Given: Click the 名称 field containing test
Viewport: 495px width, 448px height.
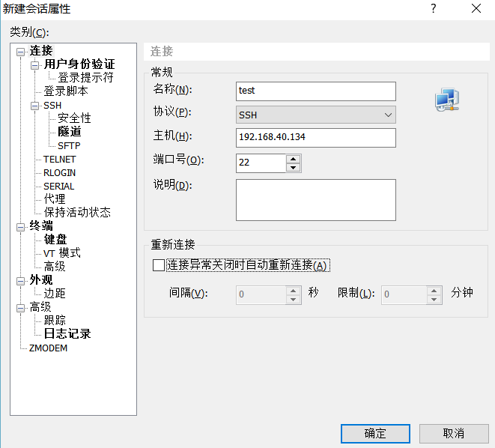Looking at the screenshot, I should tap(316, 91).
